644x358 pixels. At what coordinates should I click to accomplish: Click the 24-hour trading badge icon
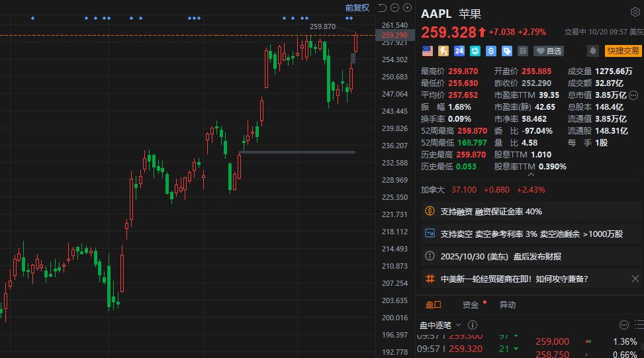459,50
